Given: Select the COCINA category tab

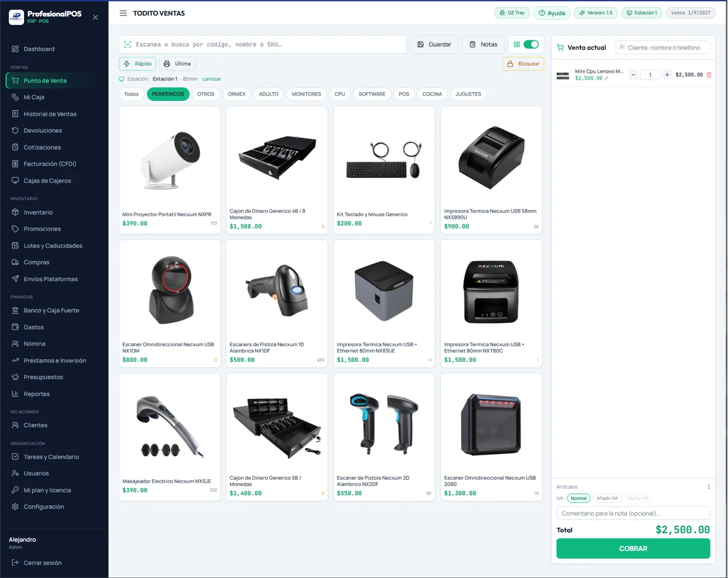Looking at the screenshot, I should pyautogui.click(x=432, y=94).
